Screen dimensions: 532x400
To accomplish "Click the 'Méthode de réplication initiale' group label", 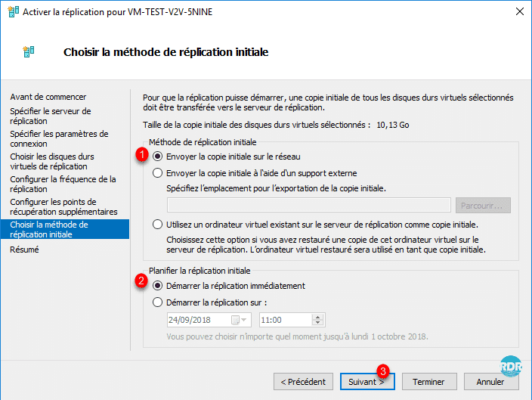I will click(x=203, y=142).
